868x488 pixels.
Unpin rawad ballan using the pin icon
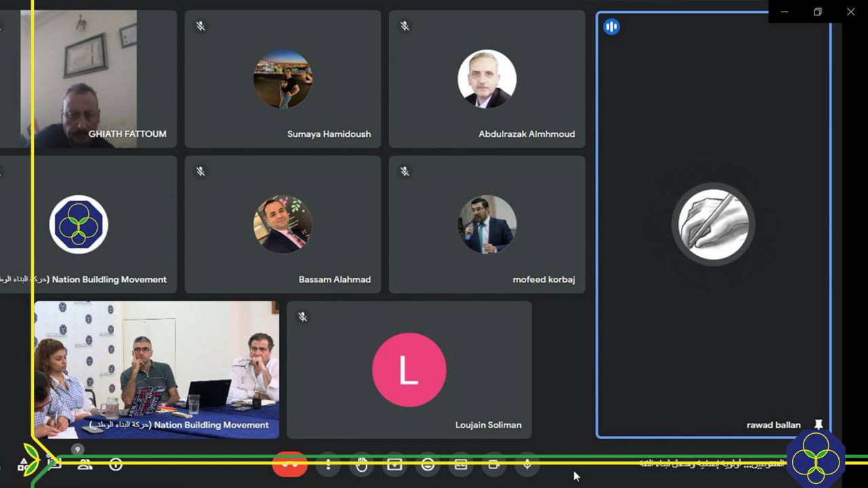pos(818,425)
